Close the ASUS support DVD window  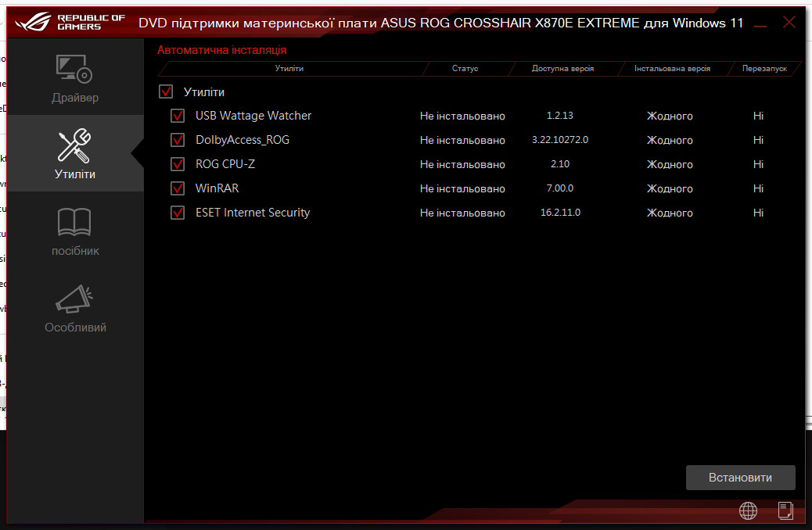click(x=789, y=22)
